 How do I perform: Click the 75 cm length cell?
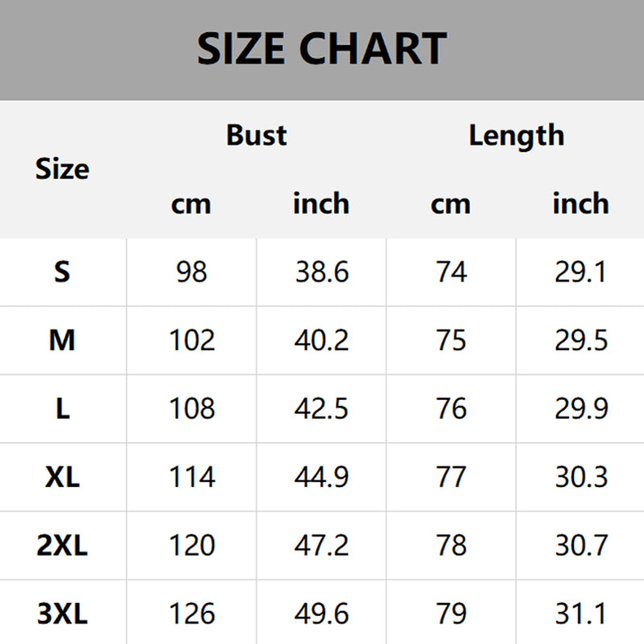tap(451, 341)
